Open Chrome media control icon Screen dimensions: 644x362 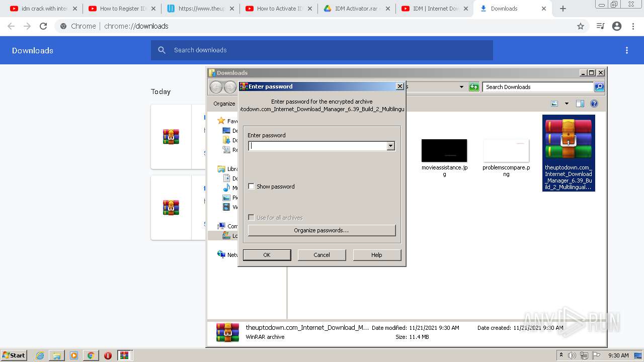[600, 26]
